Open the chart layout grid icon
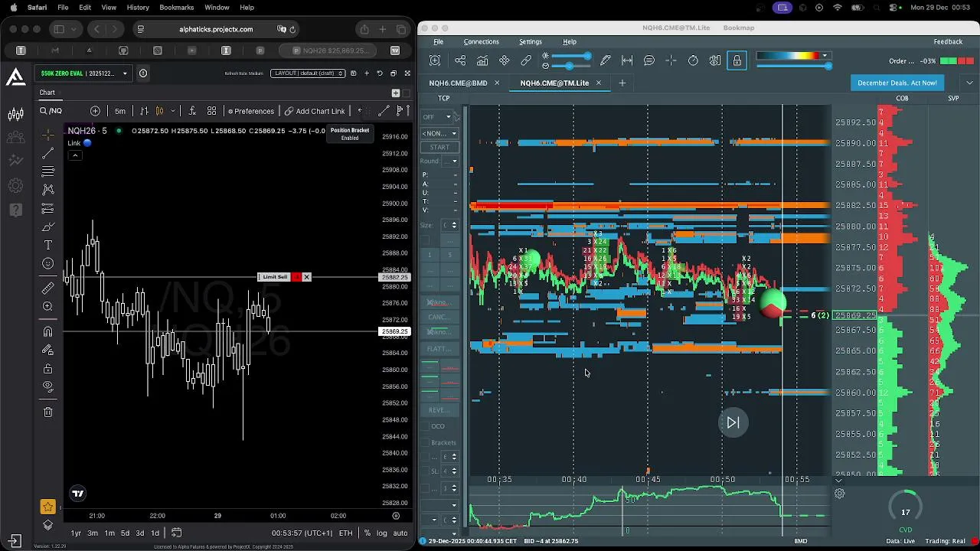Image resolution: width=980 pixels, height=551 pixels. 211,111
